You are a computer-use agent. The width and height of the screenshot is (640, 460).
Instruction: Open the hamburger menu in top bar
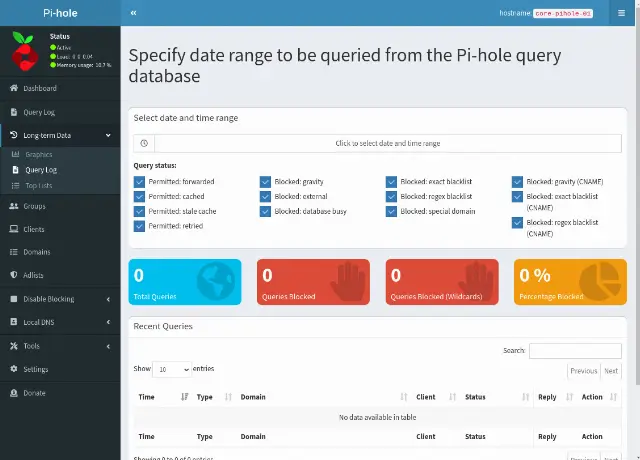(x=621, y=13)
